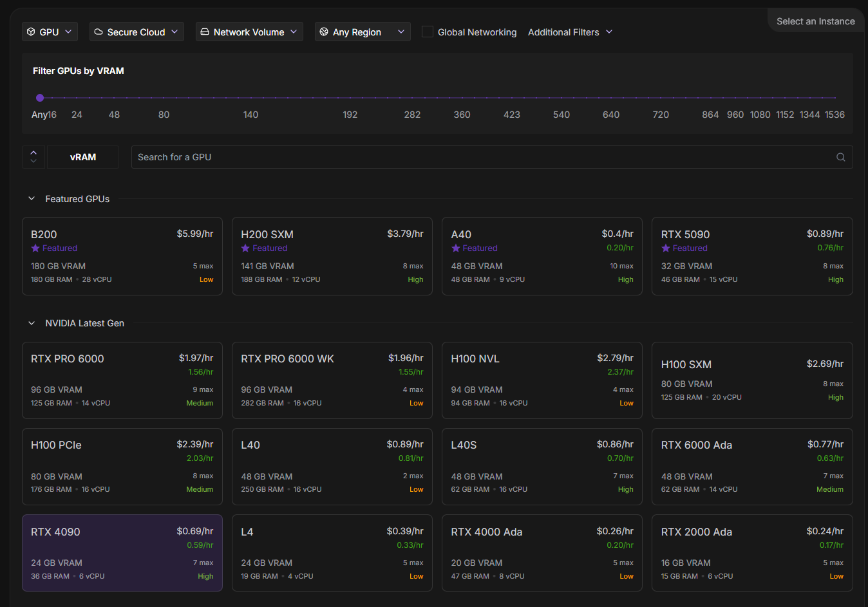868x607 pixels.
Task: Select the RTX PRO 6000 card title
Action: (68, 359)
